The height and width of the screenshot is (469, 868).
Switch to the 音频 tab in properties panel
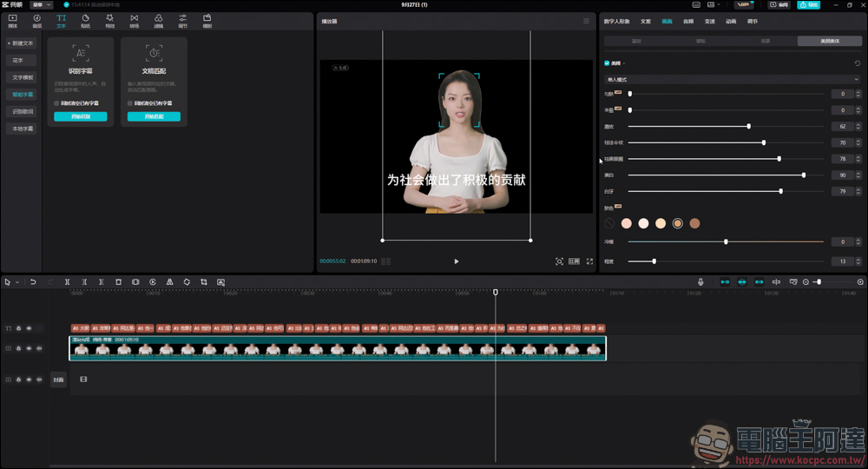pos(688,21)
